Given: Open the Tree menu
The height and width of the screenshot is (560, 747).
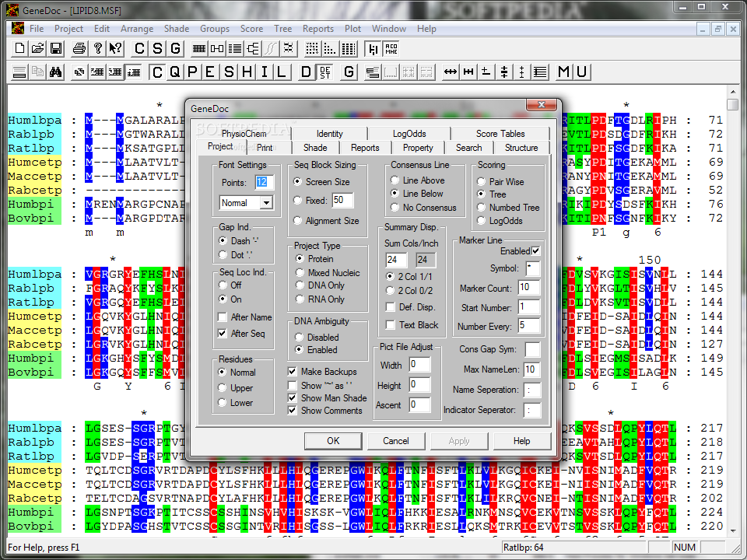Looking at the screenshot, I should click(x=282, y=29).
